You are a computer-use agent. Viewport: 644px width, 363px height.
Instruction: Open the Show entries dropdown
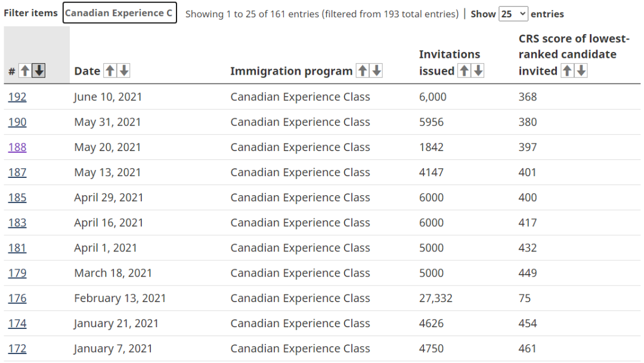coord(513,14)
